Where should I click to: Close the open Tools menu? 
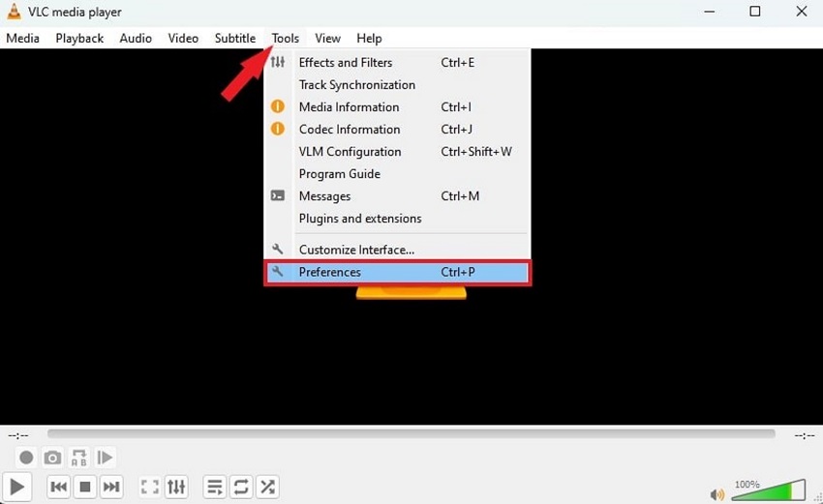[x=285, y=39]
